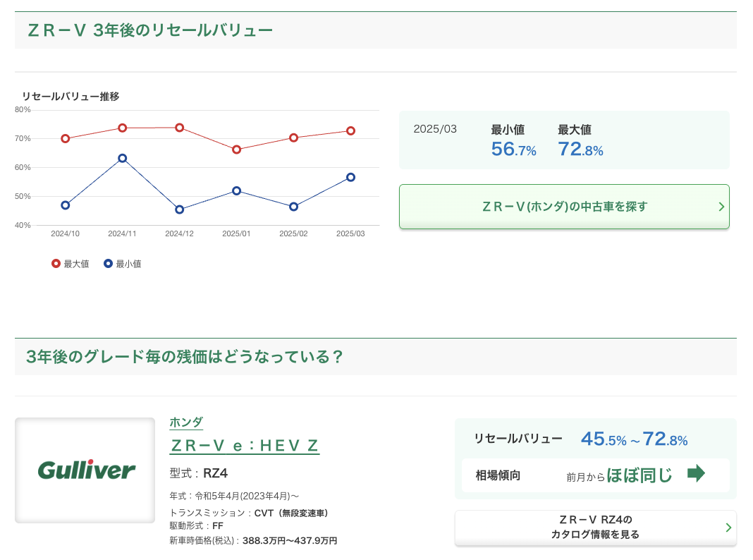Screen dimensions: 753x560
Task: Click the 型式：RZ4 text
Action: point(199,473)
